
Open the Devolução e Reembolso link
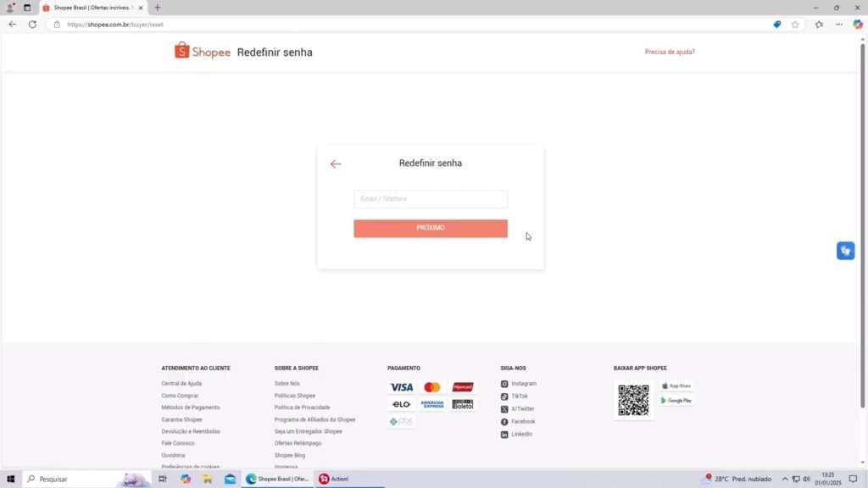(191, 431)
